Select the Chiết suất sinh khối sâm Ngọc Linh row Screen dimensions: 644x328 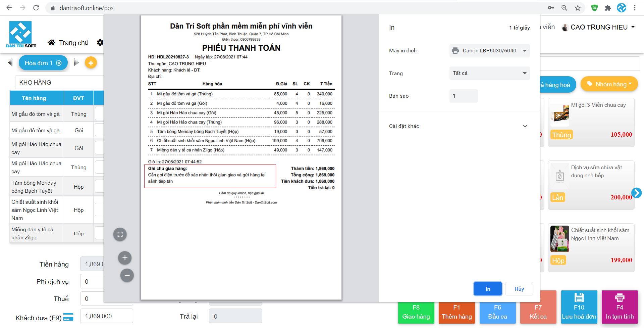point(57,210)
